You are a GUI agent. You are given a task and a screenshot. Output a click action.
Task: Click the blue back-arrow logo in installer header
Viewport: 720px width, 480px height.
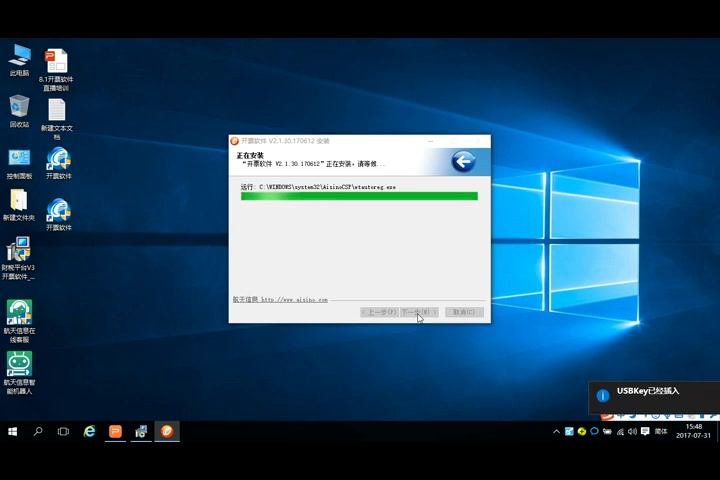click(x=463, y=161)
